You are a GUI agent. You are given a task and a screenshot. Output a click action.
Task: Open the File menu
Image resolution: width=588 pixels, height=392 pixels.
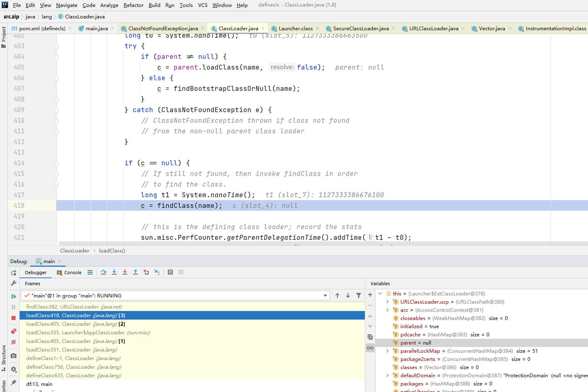coord(17,5)
